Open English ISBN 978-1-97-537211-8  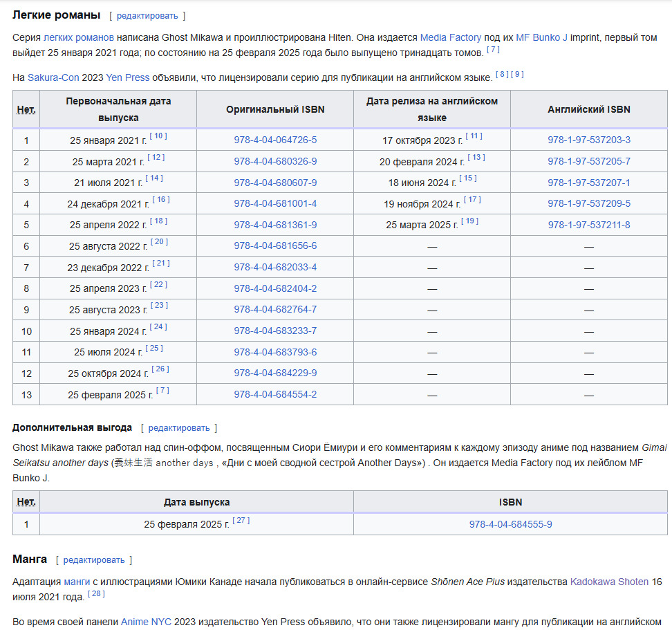point(588,225)
